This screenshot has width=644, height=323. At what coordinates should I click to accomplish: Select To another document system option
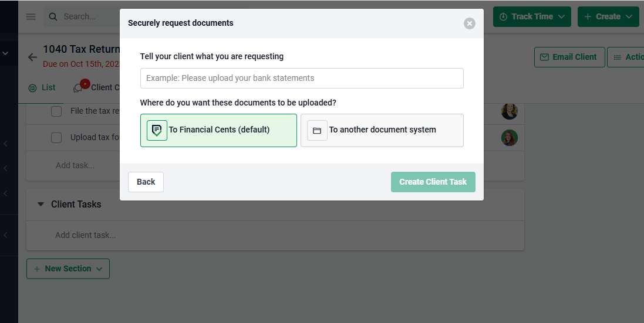[x=382, y=130]
